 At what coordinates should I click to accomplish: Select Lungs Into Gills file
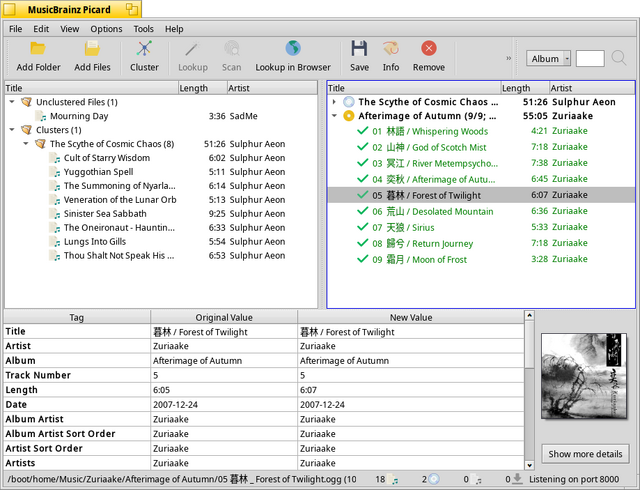tap(161, 241)
